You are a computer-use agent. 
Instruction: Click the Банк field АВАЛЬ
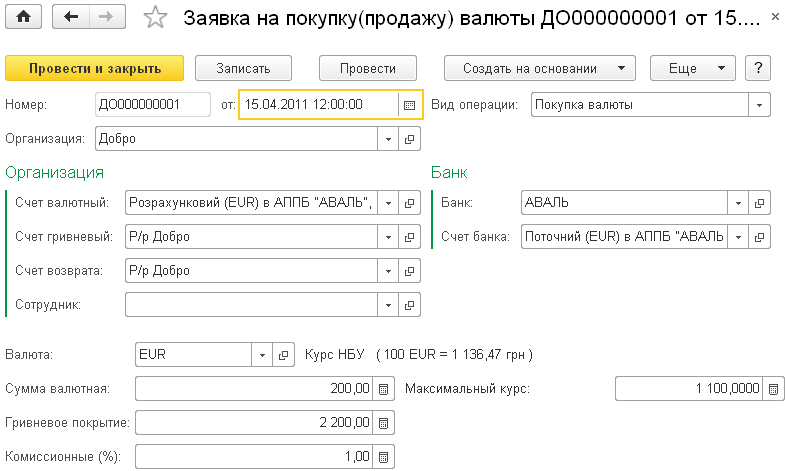(x=624, y=203)
